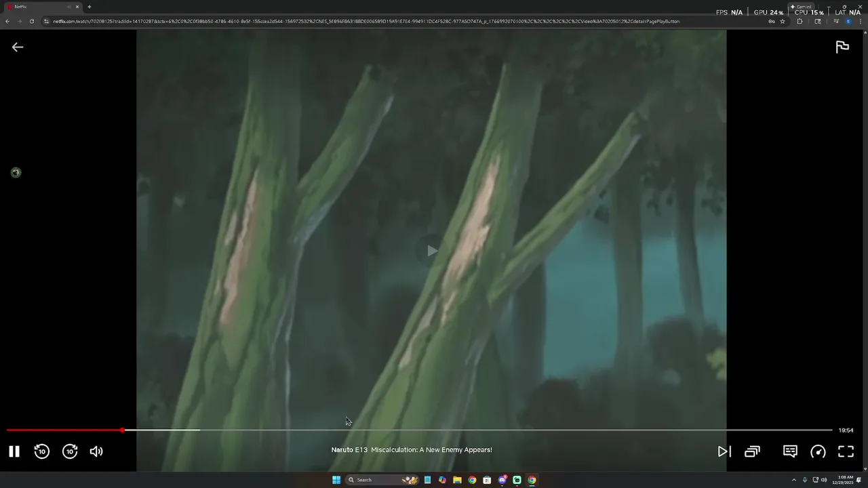The height and width of the screenshot is (488, 868).
Task: Close the Netflix tab
Action: [x=77, y=7]
